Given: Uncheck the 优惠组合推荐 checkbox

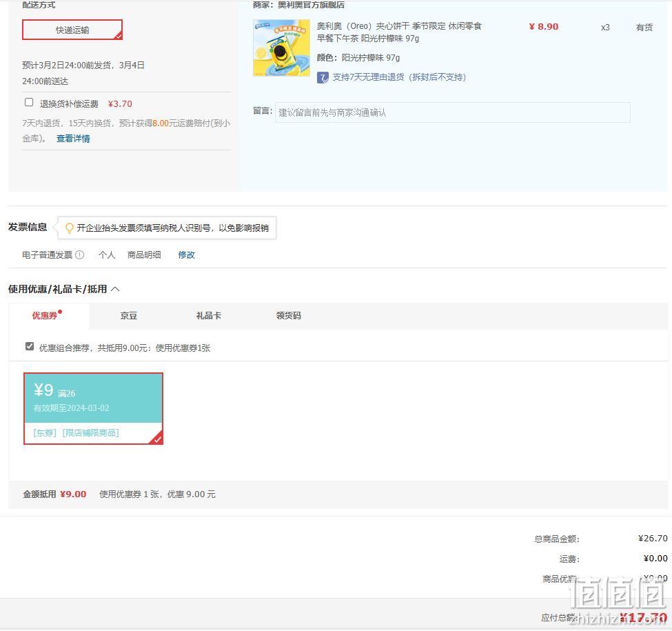Looking at the screenshot, I should pyautogui.click(x=30, y=346).
